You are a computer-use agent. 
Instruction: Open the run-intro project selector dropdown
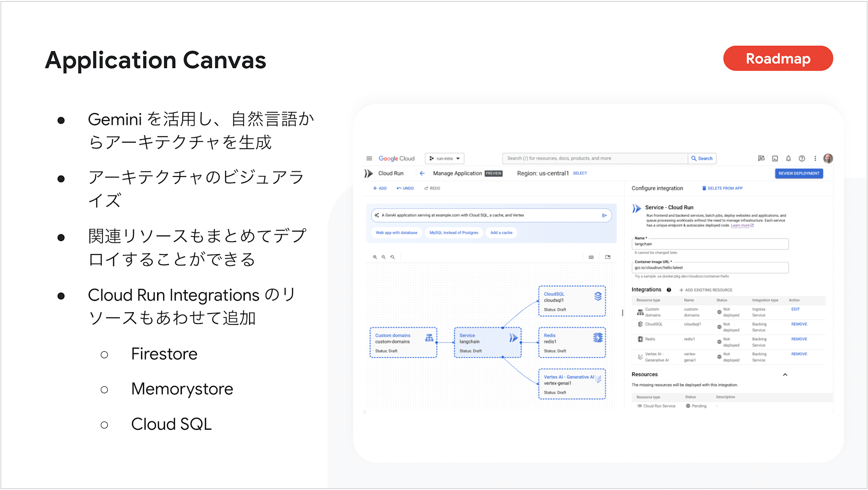tap(445, 159)
